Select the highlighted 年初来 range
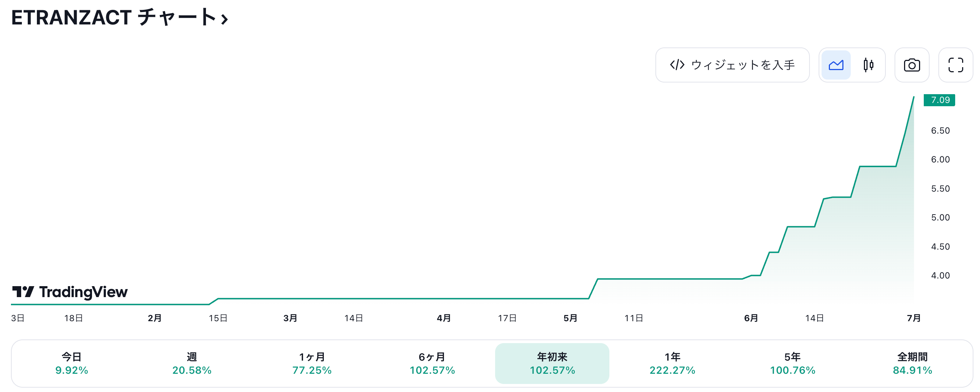 (552, 364)
